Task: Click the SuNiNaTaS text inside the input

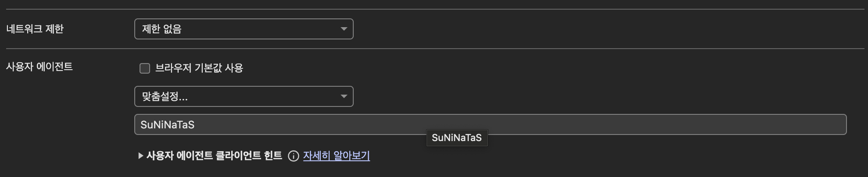Action: point(167,124)
